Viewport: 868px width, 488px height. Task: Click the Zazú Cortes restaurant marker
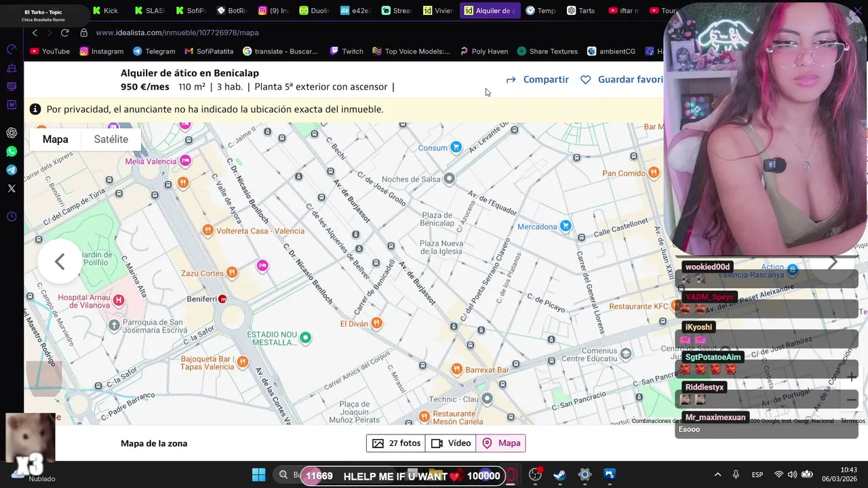click(232, 272)
